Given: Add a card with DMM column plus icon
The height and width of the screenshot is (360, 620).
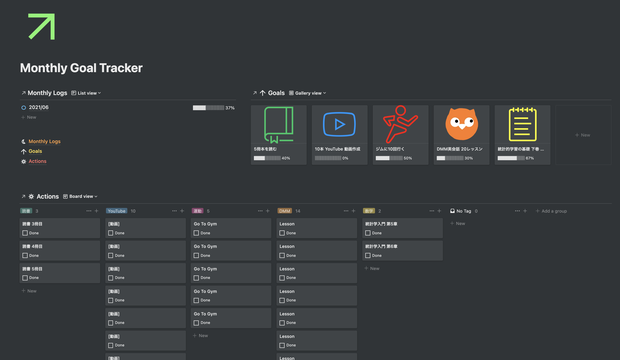Looking at the screenshot, I should click(x=353, y=211).
